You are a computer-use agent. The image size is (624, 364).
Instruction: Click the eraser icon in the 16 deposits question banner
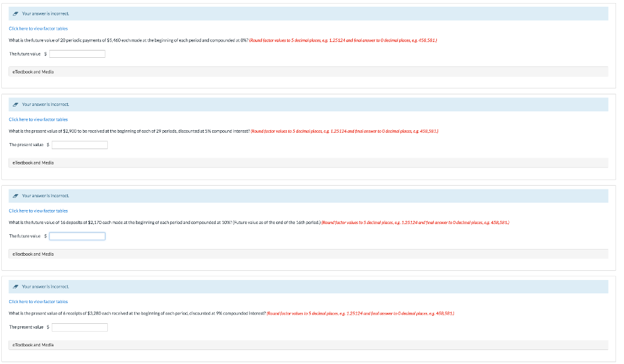point(15,196)
